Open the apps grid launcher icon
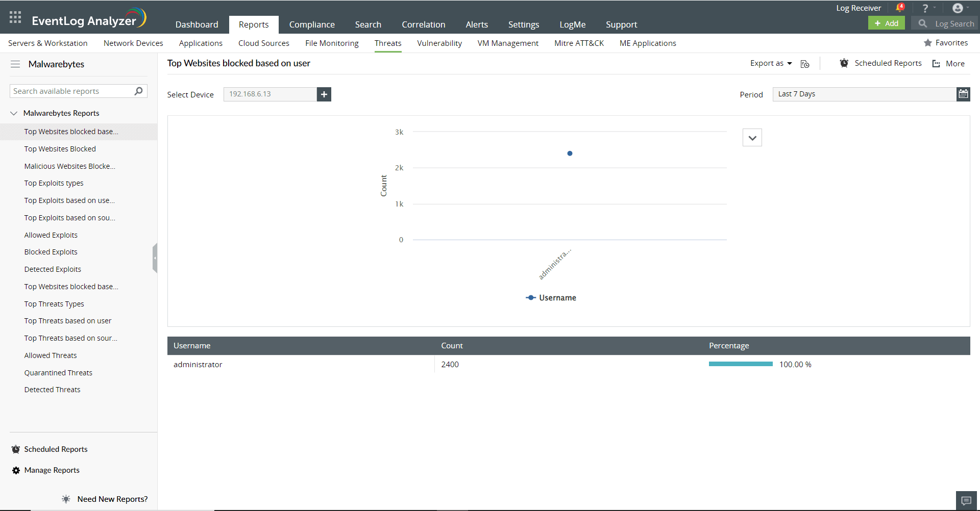This screenshot has width=980, height=511. pyautogui.click(x=15, y=17)
